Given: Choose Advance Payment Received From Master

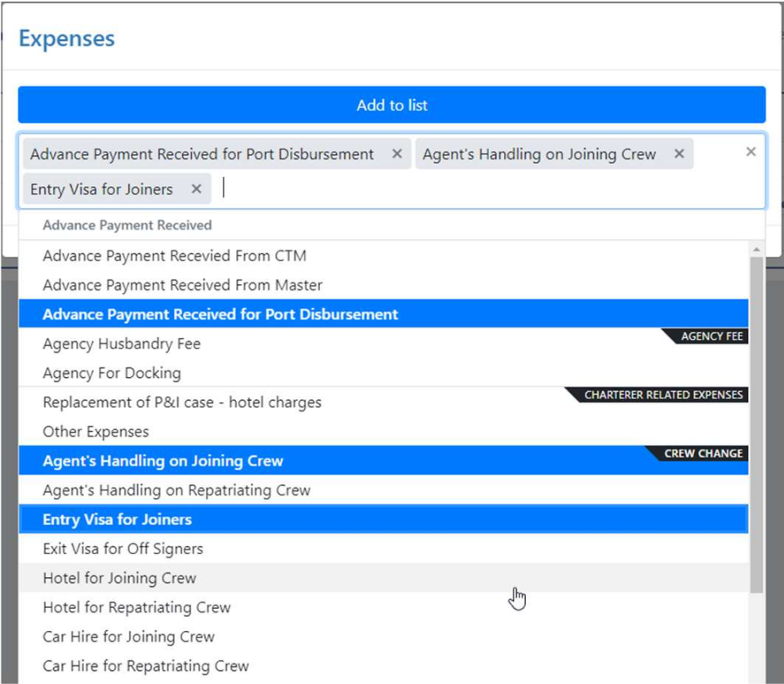Looking at the screenshot, I should (x=183, y=285).
